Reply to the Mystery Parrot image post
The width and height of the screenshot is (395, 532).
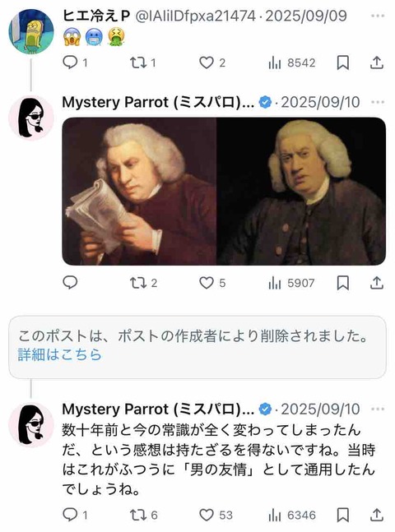[70, 283]
